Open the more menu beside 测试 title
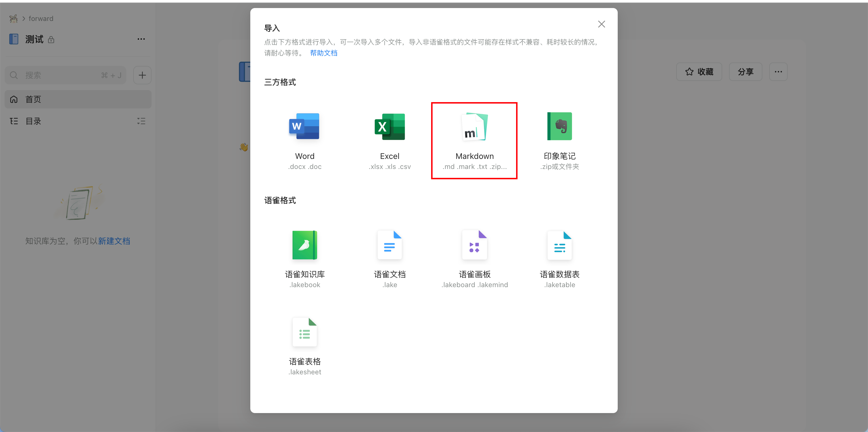Image resolution: width=868 pixels, height=432 pixels. pyautogui.click(x=141, y=39)
